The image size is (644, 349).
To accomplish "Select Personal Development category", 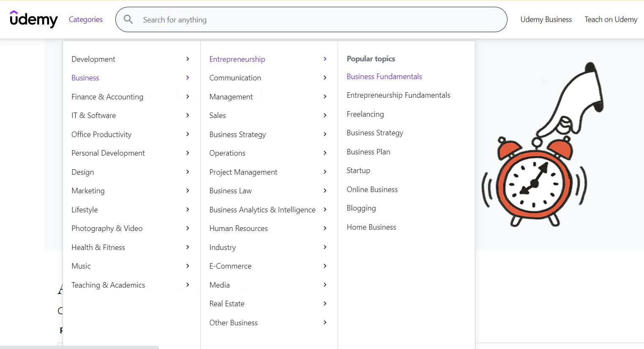I will tap(108, 153).
